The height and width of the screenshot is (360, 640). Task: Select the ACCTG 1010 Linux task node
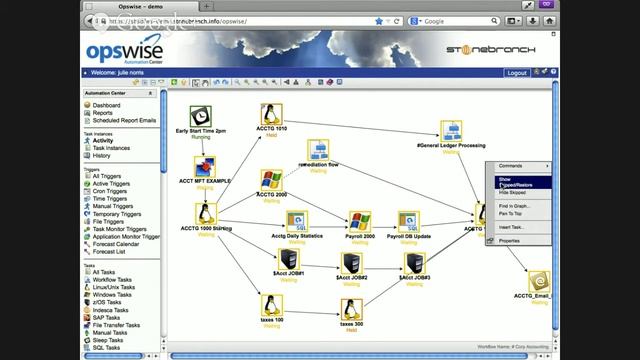271,114
